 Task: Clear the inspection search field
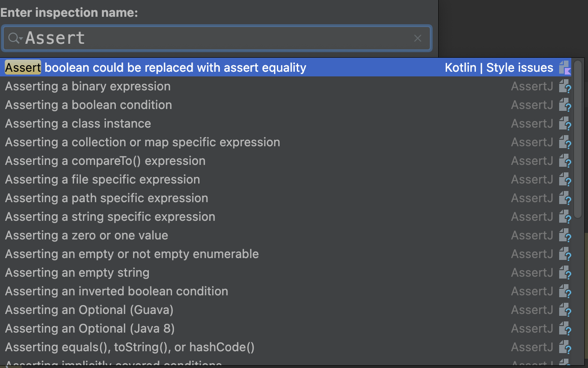417,38
